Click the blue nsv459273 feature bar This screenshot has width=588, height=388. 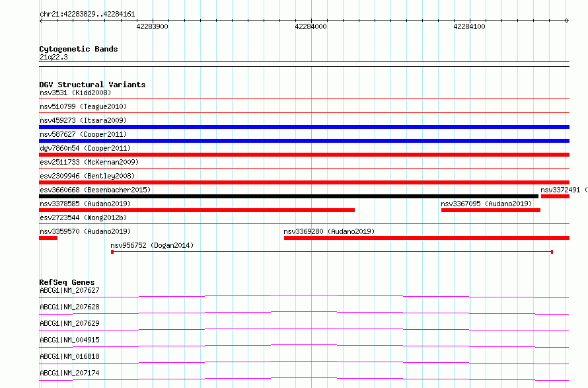pos(304,127)
